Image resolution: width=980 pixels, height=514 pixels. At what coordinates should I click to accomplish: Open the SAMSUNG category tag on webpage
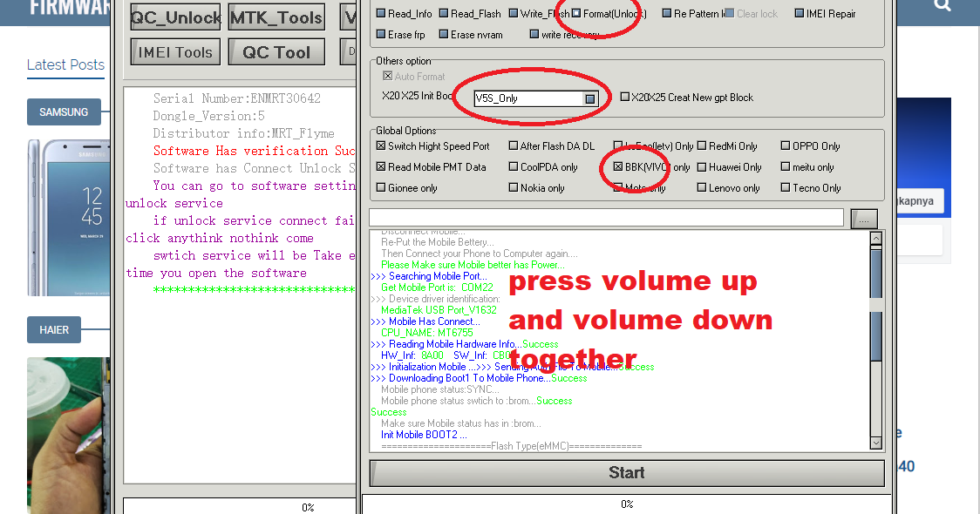(64, 112)
